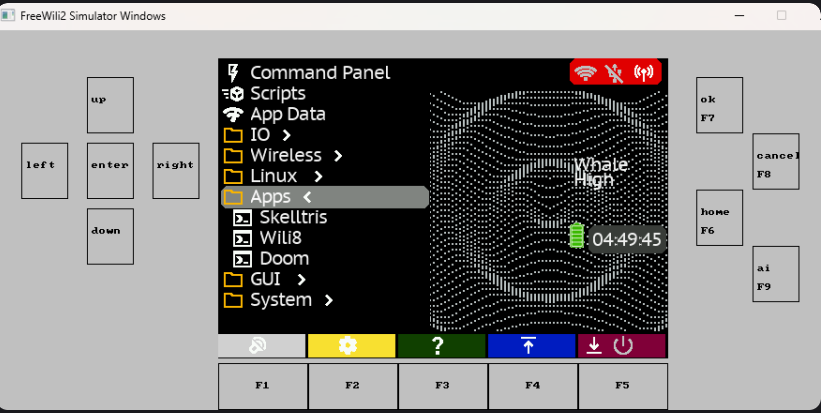Viewport: 821px width, 413px height.
Task: Click the right direction button
Action: click(x=176, y=171)
